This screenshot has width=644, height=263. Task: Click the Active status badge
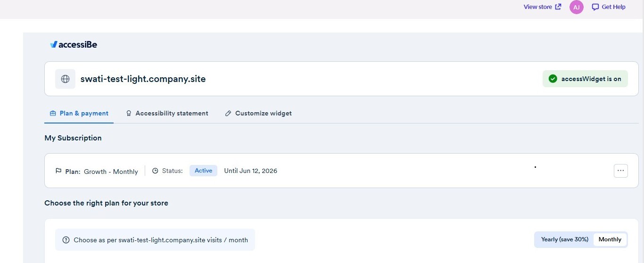(x=203, y=171)
